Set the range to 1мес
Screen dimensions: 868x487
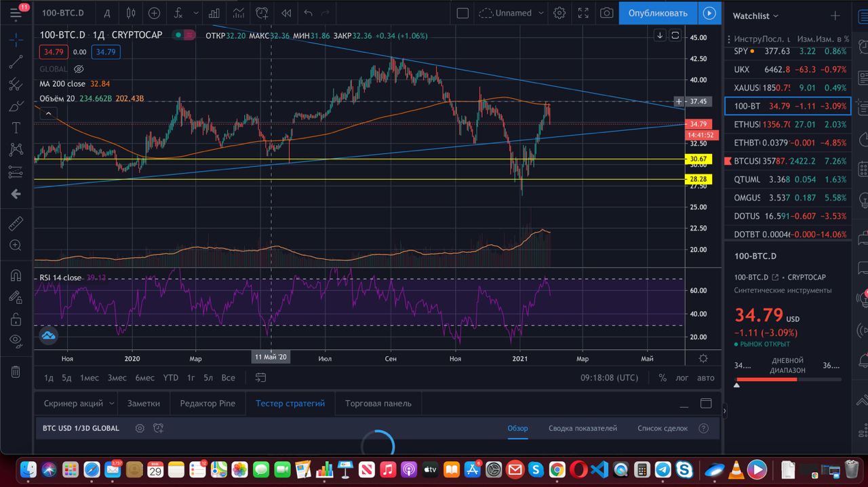coord(90,378)
